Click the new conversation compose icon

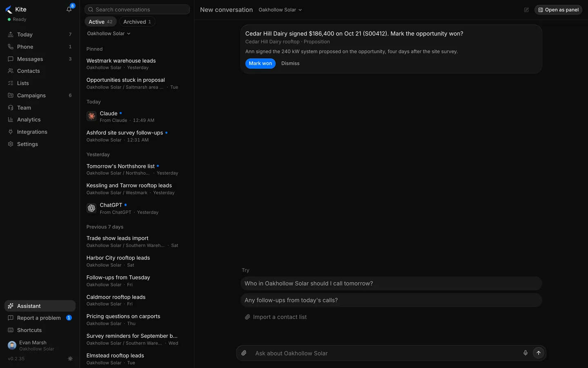[x=526, y=10]
